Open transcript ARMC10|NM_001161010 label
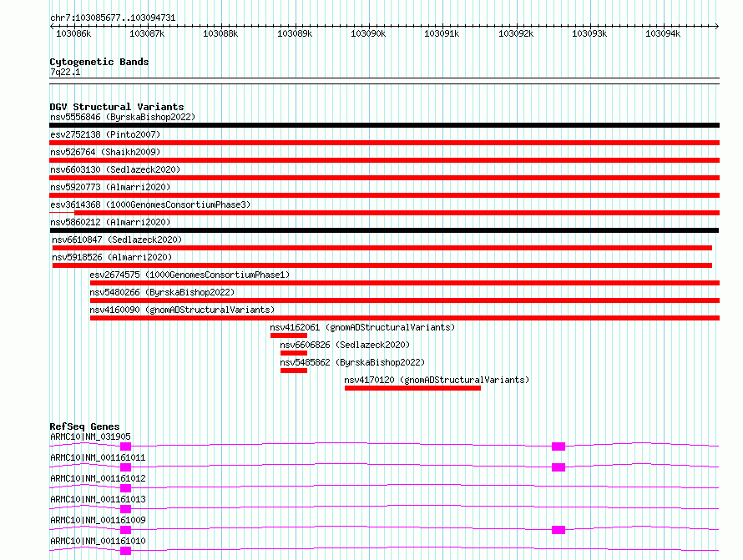This screenshot has height=560, width=743. (x=98, y=541)
